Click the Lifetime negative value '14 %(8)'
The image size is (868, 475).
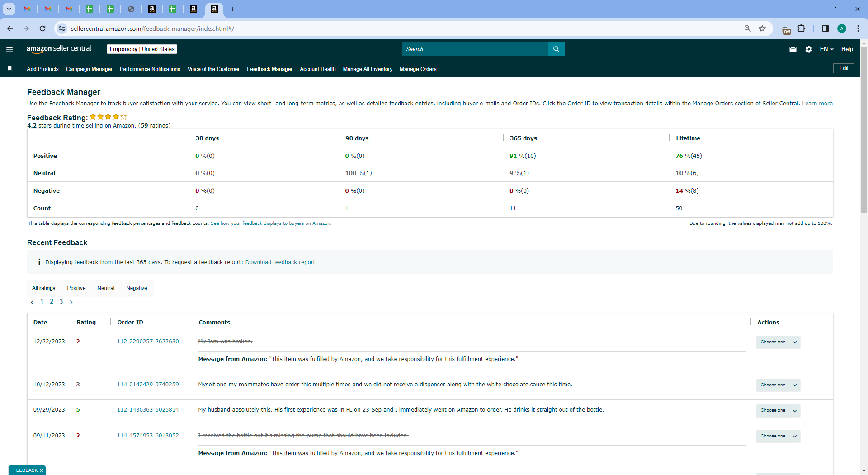687,191
